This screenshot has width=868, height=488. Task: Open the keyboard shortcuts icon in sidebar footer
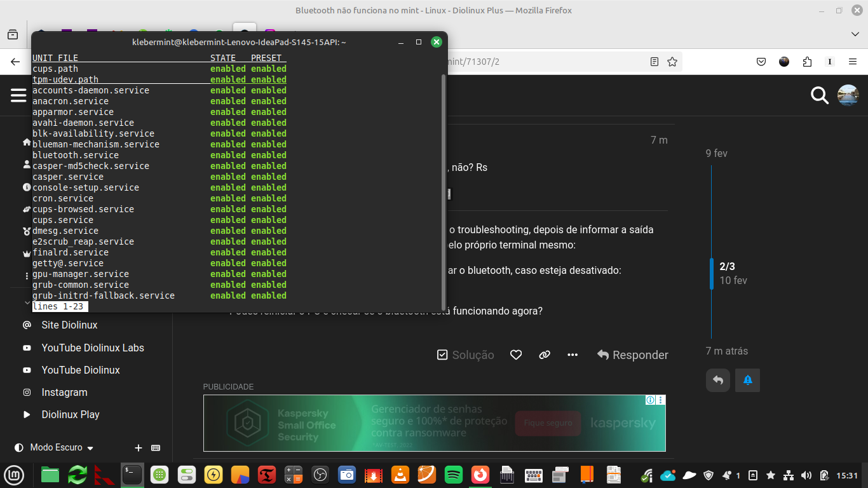click(156, 447)
